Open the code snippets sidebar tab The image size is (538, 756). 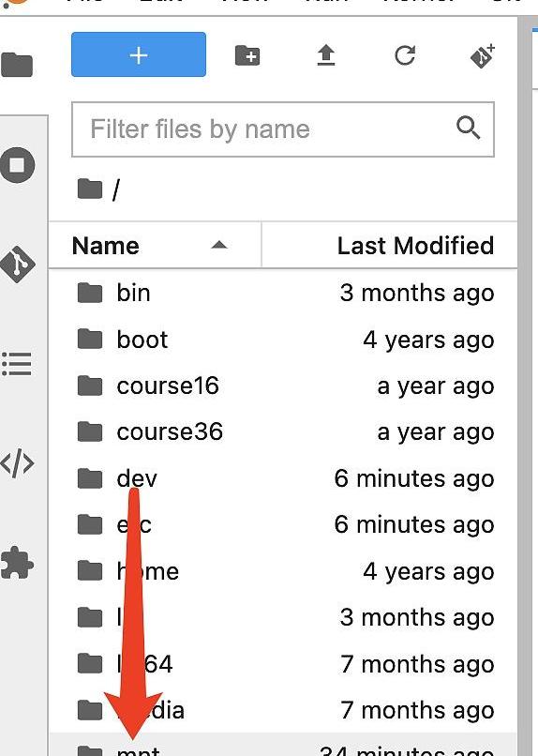pos(17,463)
